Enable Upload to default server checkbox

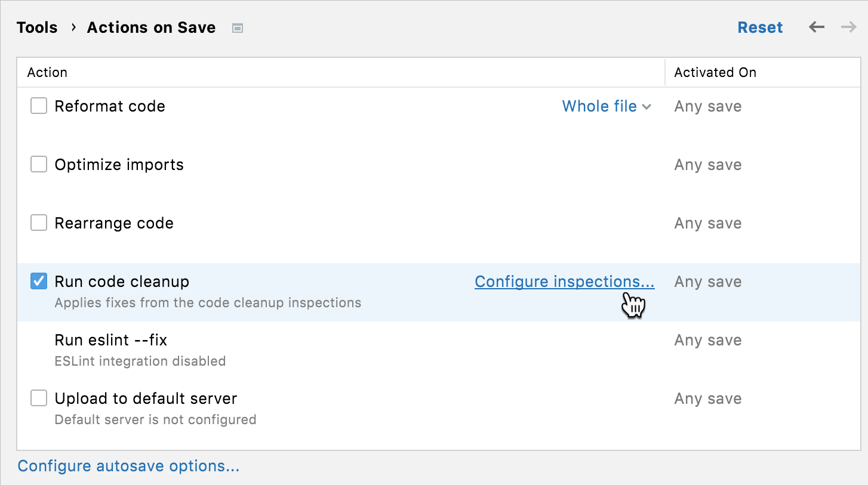pyautogui.click(x=39, y=398)
